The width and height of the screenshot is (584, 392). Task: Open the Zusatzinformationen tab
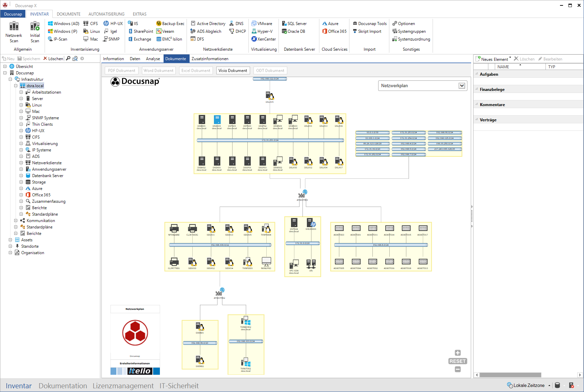[x=210, y=58]
